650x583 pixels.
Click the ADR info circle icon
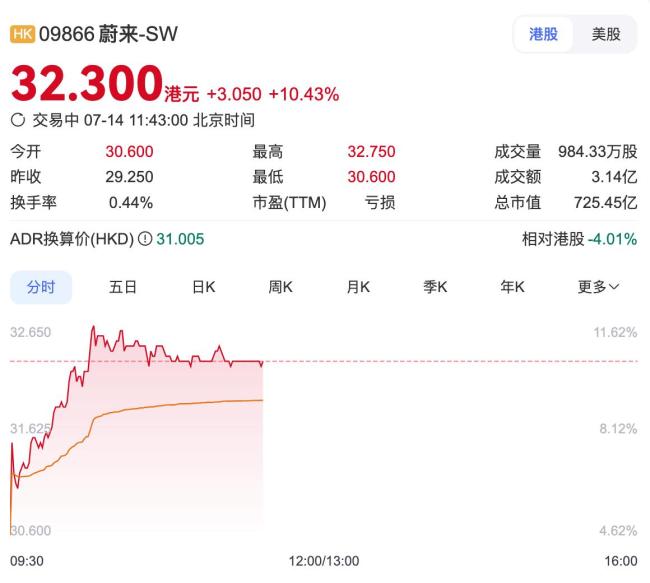click(x=144, y=239)
